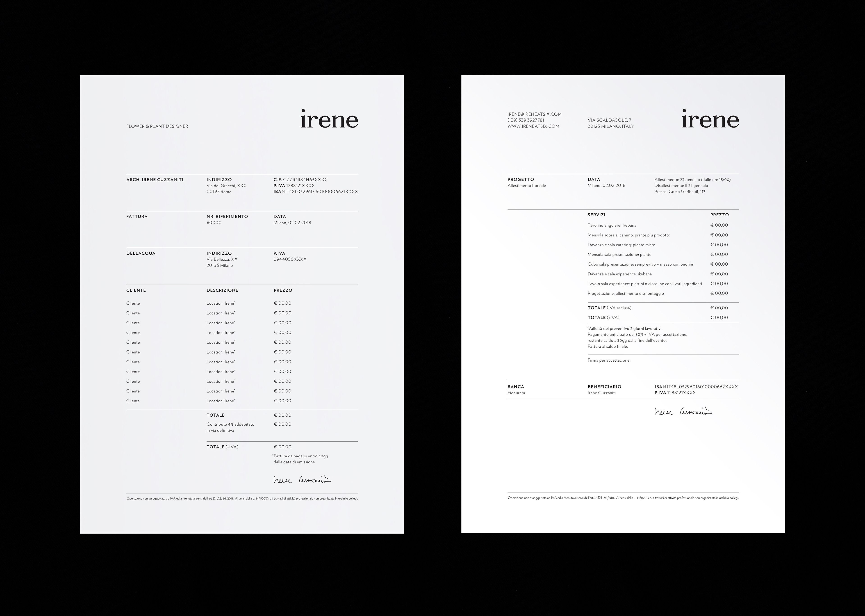The height and width of the screenshot is (616, 865).
Task: Click the BENEFICIARIO heading
Action: click(604, 387)
